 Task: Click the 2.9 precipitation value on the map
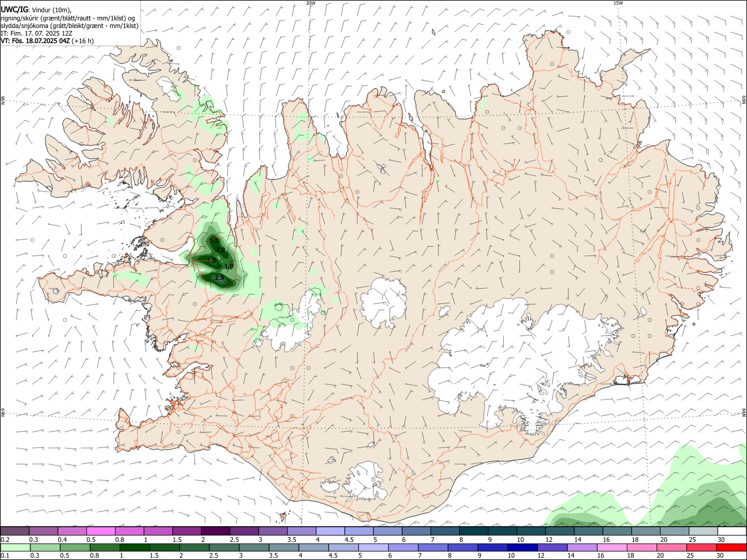tap(219, 278)
